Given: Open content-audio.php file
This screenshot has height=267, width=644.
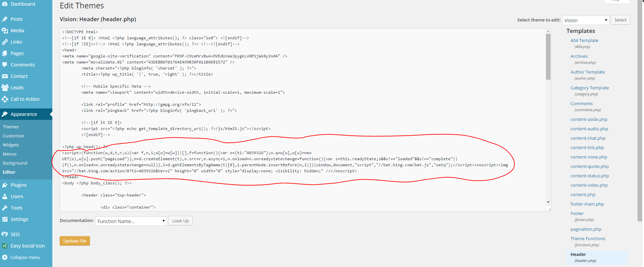Looking at the screenshot, I should tap(589, 129).
